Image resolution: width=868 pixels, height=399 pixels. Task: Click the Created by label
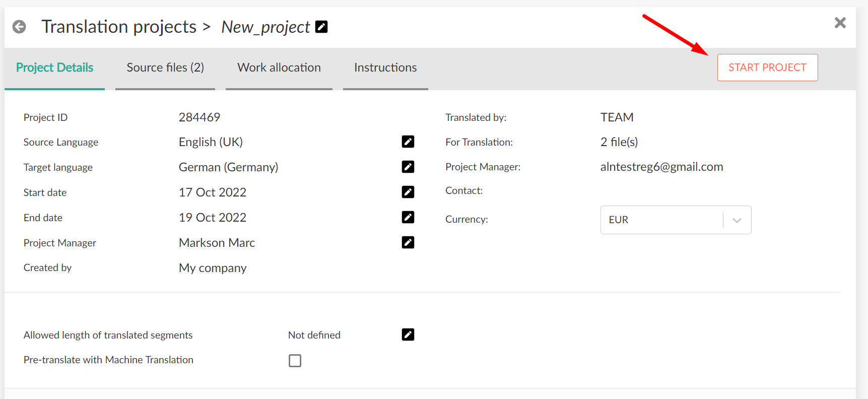pyautogui.click(x=47, y=268)
